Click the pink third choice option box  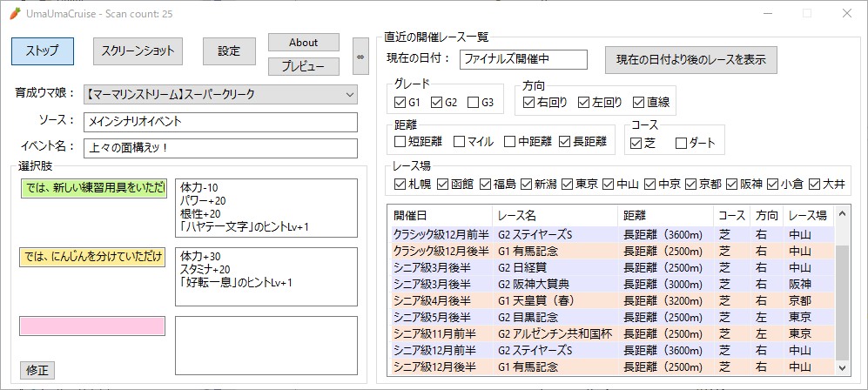pyautogui.click(x=92, y=326)
